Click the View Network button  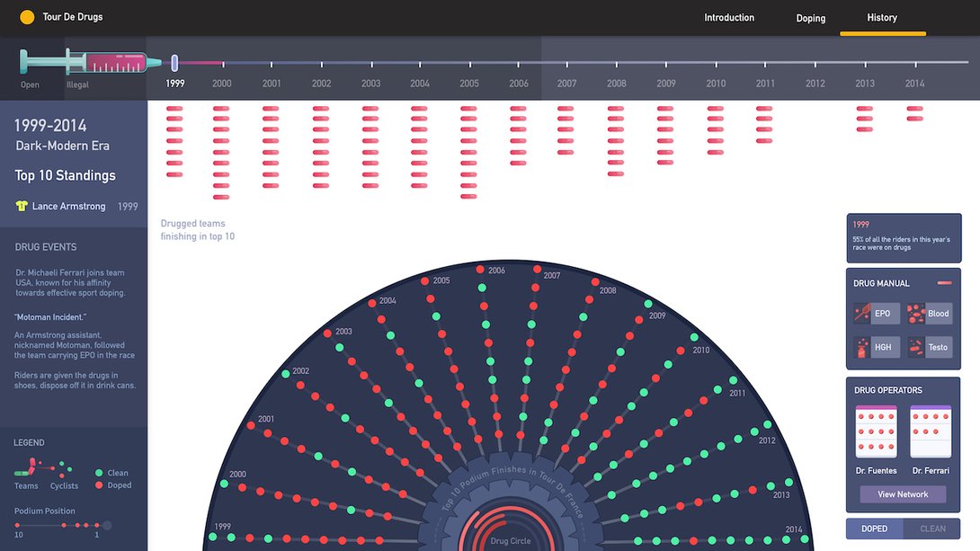903,494
